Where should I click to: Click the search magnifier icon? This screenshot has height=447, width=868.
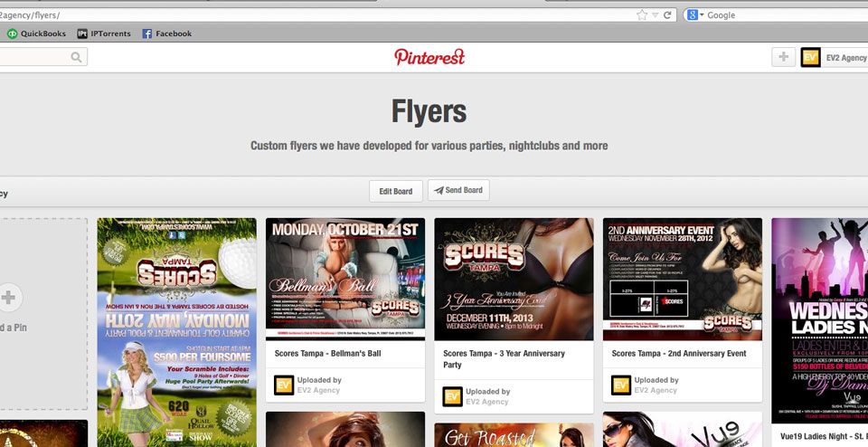coord(76,57)
